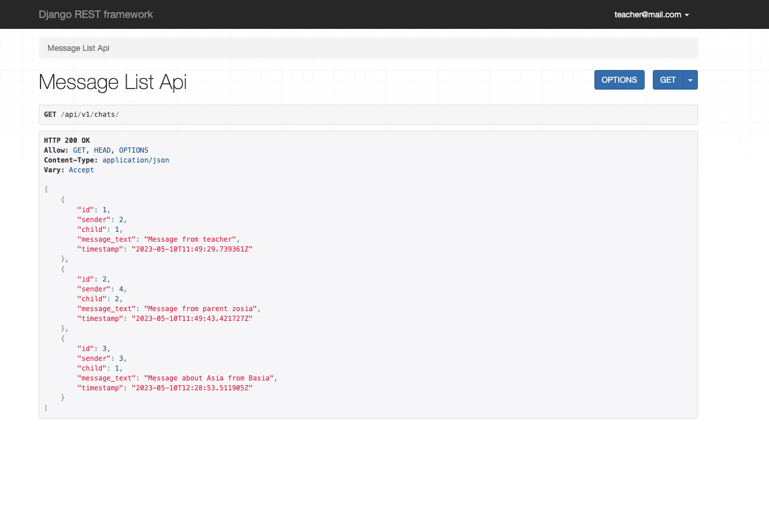Click the Accept value of the Vary header
Screen dimensions: 769x532
point(81,169)
